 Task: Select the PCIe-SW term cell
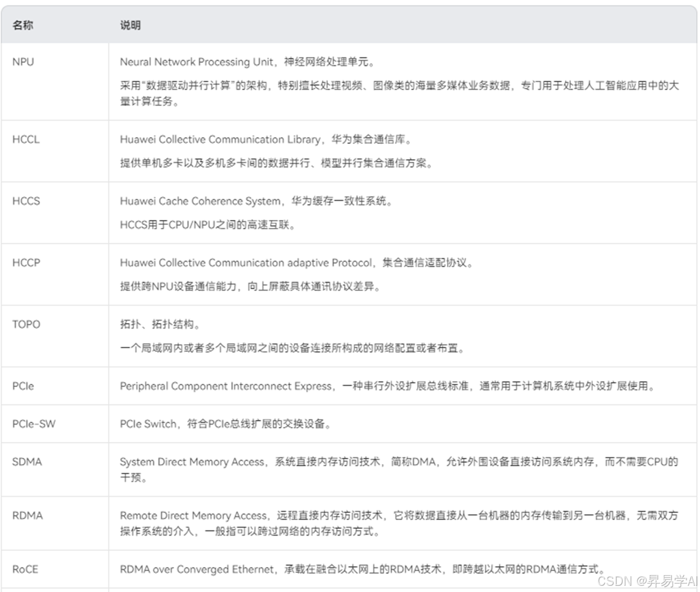pos(33,424)
